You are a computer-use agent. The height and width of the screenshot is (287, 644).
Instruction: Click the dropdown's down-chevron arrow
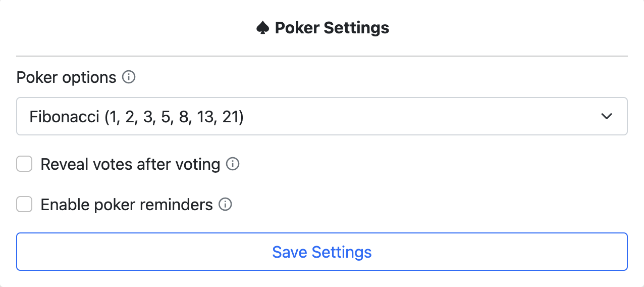607,117
